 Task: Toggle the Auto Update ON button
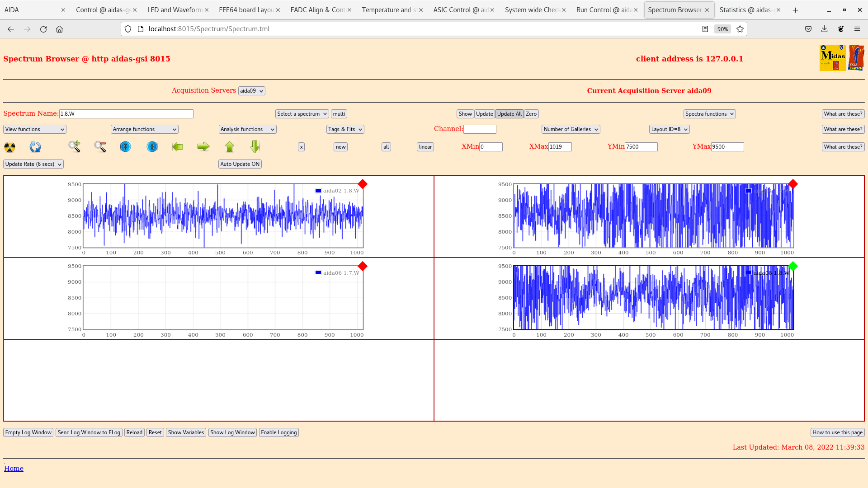[240, 164]
